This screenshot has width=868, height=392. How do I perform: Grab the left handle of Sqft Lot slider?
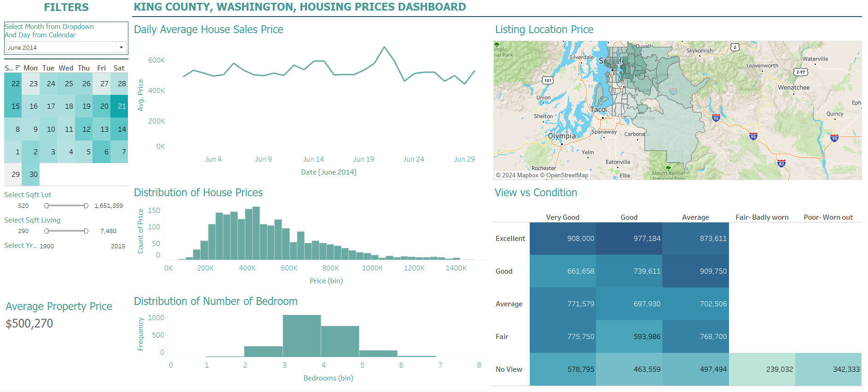pos(46,206)
